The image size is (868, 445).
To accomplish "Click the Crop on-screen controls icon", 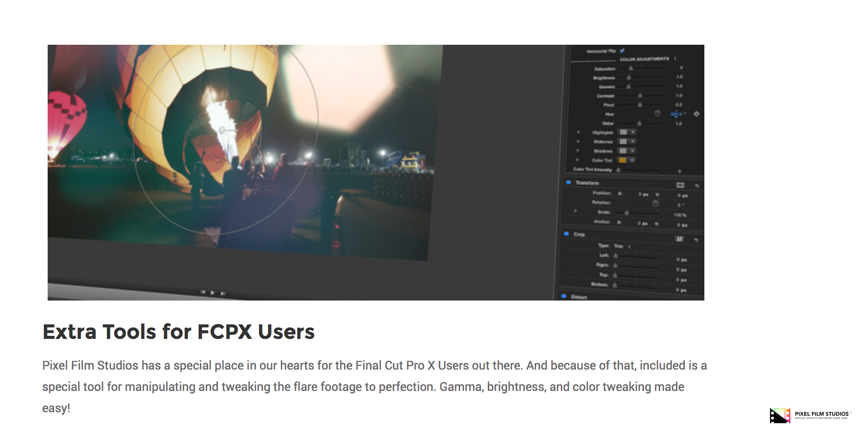I will [x=679, y=239].
